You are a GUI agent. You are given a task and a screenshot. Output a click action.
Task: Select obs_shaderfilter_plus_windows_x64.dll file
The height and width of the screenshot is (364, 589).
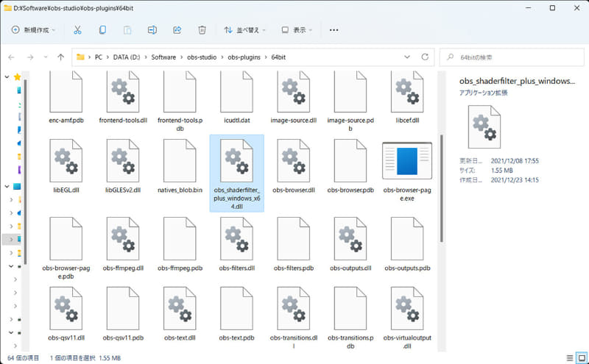coord(236,174)
